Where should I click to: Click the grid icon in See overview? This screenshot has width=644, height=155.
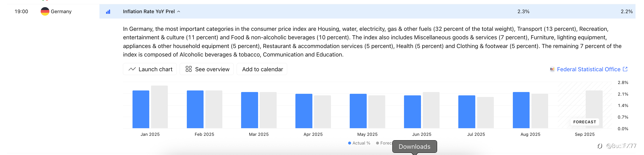(x=189, y=69)
